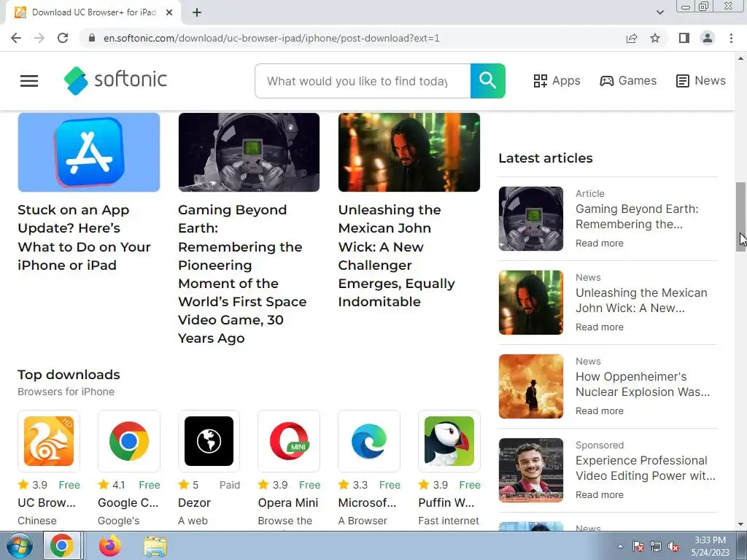Open sidebar 'Gaming Beyond Earth' article title
747x560 pixels.
637,216
